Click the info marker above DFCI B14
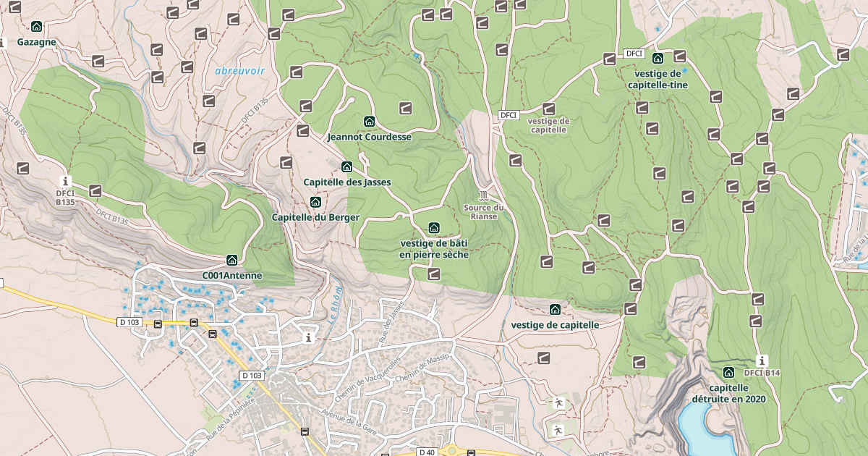This screenshot has width=868, height=456. click(x=762, y=360)
